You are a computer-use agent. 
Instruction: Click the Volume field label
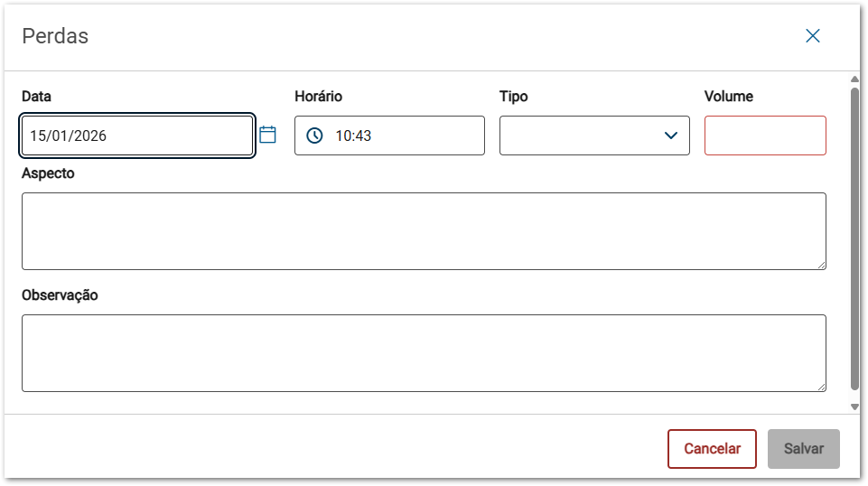[x=728, y=97]
